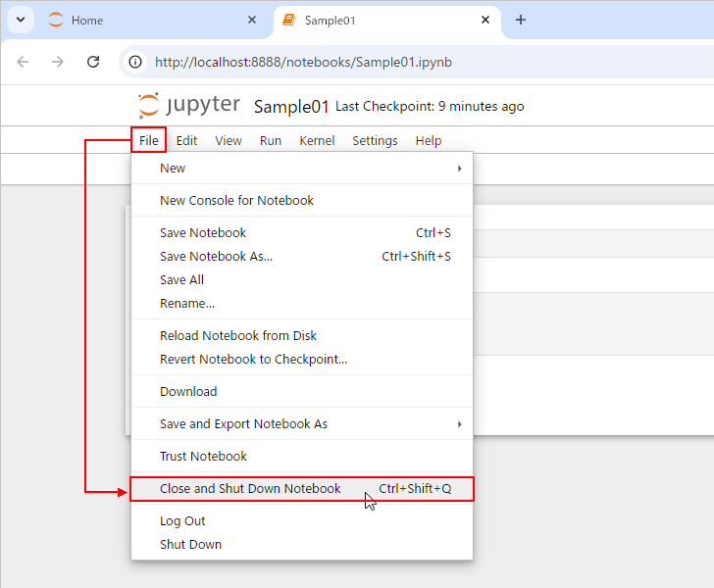Image resolution: width=714 pixels, height=588 pixels.
Task: Select Reload Notebook from Disk
Action: pyautogui.click(x=302, y=336)
